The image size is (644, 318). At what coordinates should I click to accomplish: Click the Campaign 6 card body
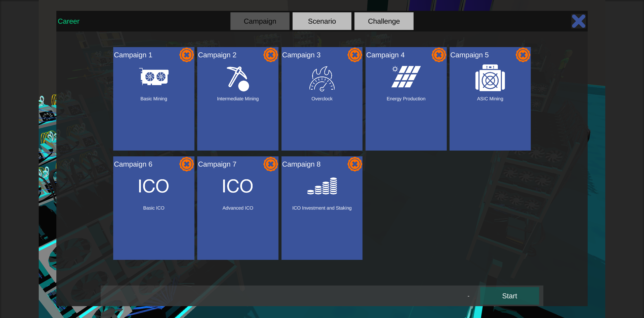tap(154, 208)
